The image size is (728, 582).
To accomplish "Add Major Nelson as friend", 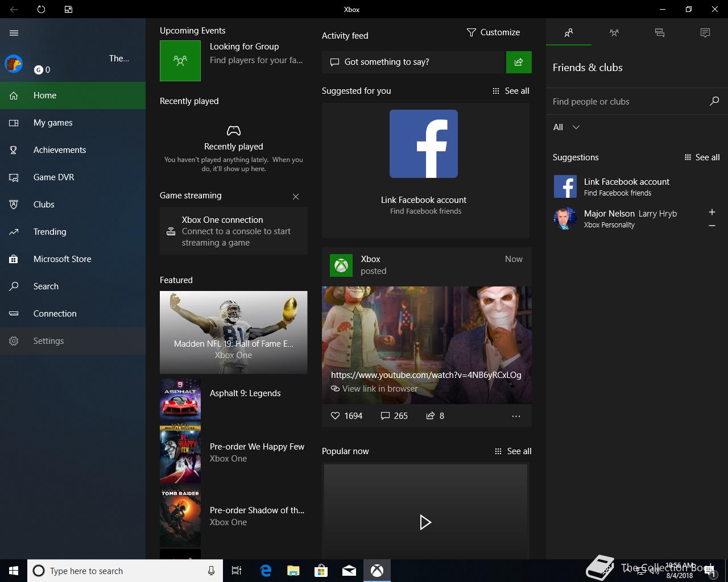I will (712, 212).
